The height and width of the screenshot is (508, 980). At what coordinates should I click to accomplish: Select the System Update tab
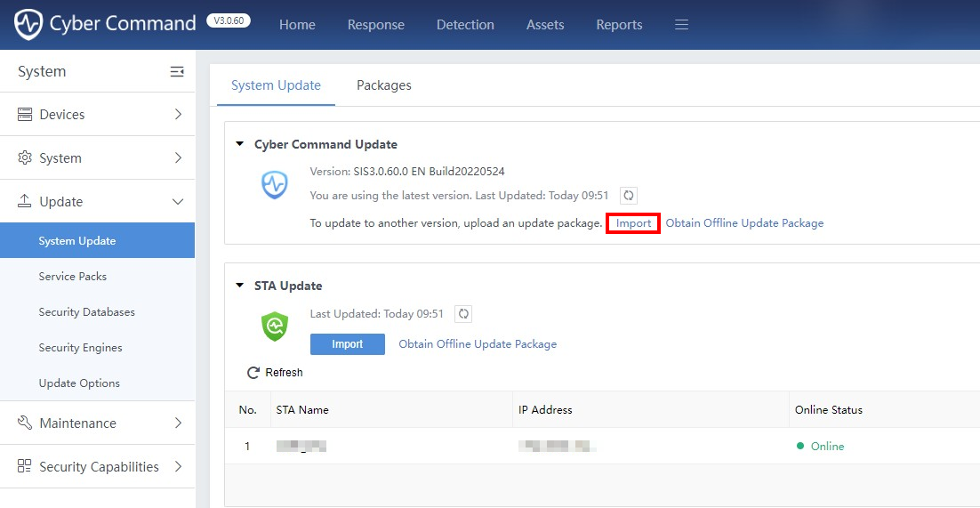click(276, 85)
